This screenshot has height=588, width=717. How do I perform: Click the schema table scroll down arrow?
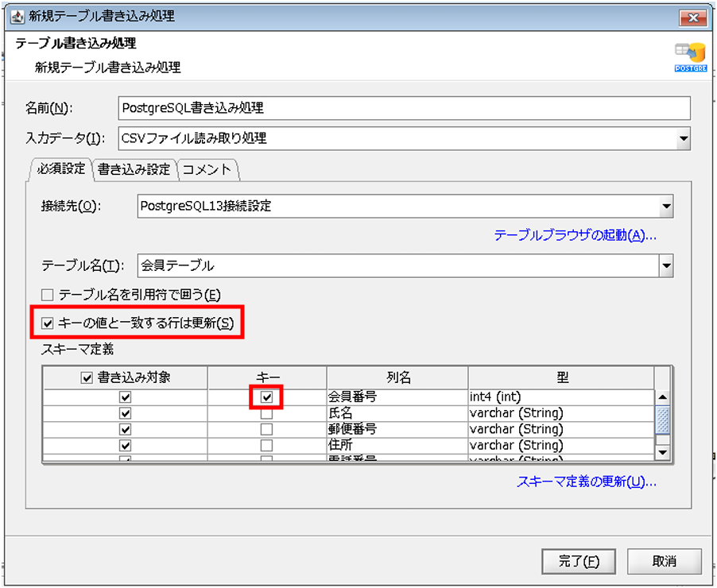pyautogui.click(x=662, y=452)
